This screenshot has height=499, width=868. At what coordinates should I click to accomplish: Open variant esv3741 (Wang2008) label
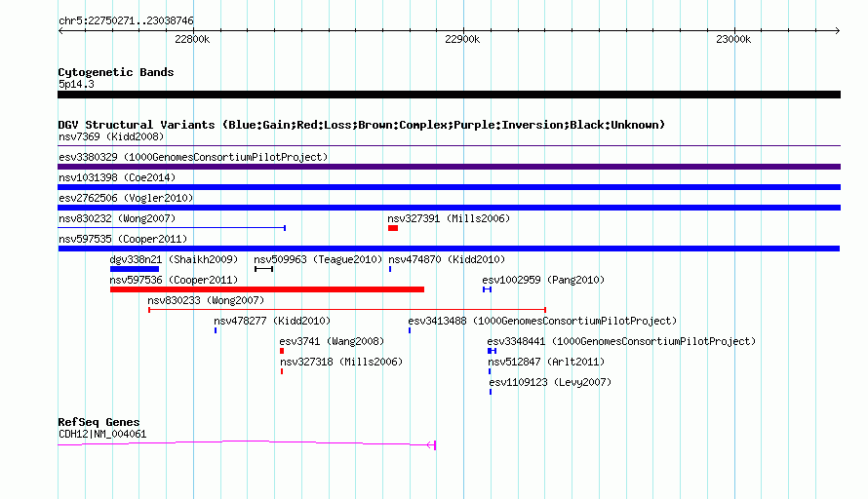[332, 341]
